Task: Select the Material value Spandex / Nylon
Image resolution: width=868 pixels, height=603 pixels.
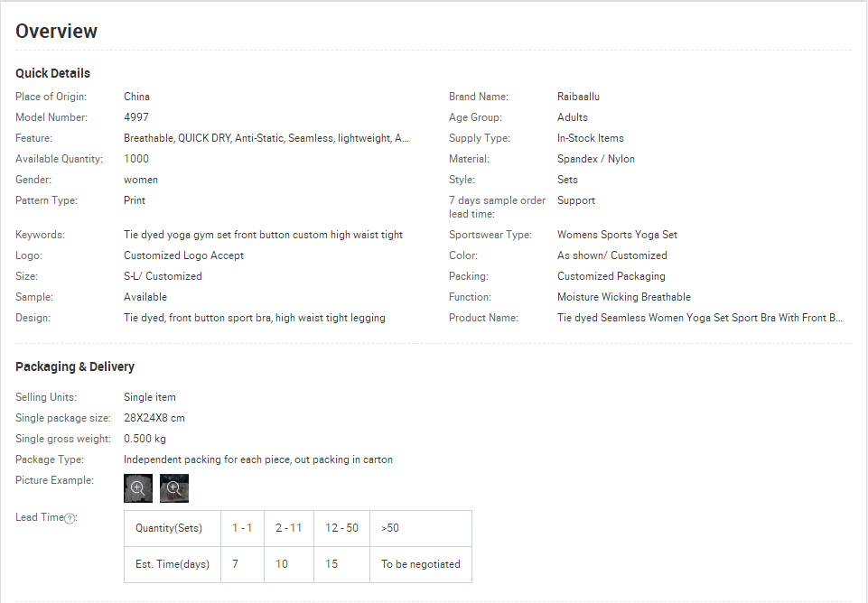Action: (596, 159)
